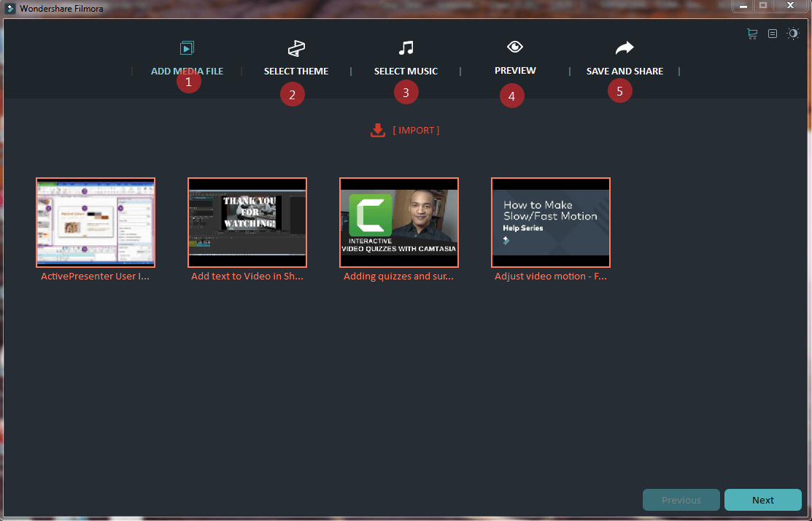Select the Adjust video motion thumbnail
Image resolution: width=812 pixels, height=521 pixels.
click(550, 223)
